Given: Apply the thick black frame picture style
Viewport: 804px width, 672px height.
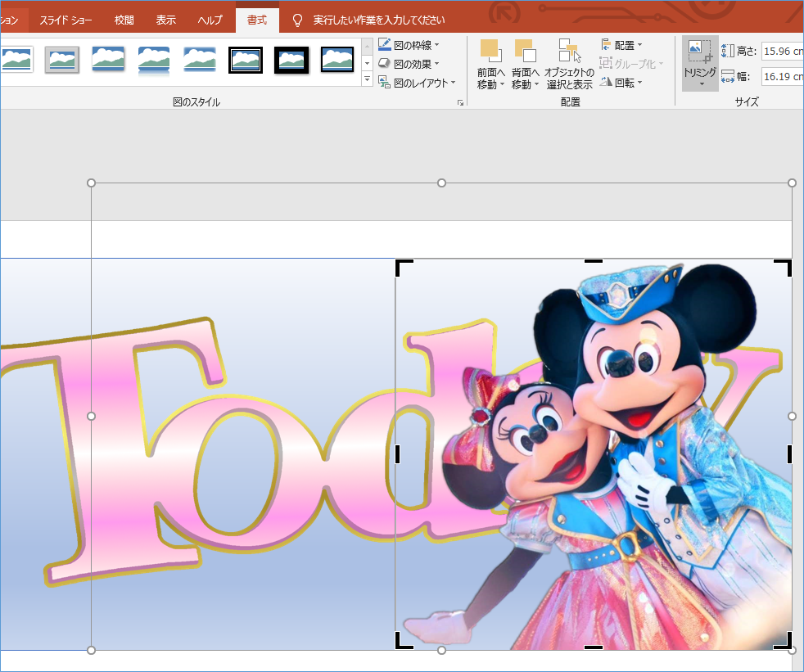Looking at the screenshot, I should pyautogui.click(x=291, y=60).
